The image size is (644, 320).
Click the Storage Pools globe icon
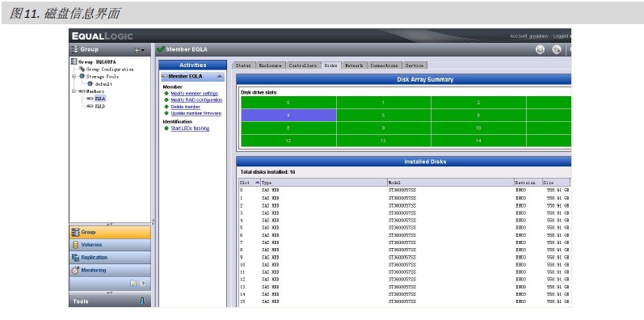82,77
